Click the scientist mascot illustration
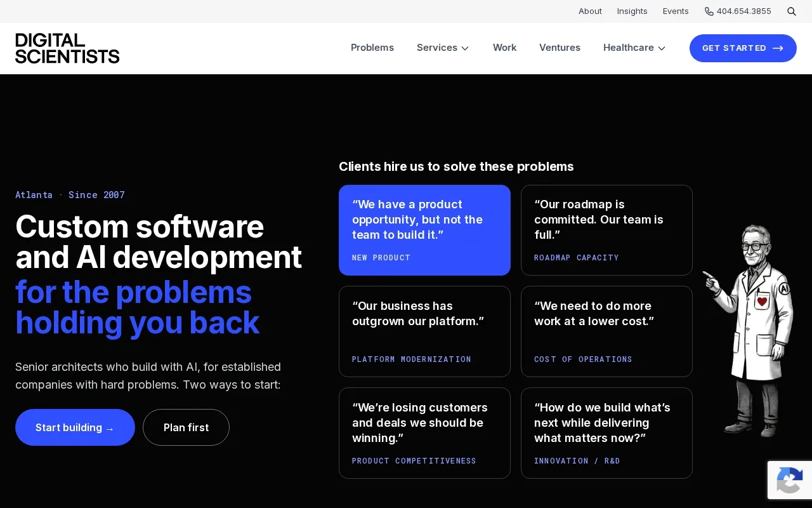Screen dimensions: 812x508 tap(749, 330)
